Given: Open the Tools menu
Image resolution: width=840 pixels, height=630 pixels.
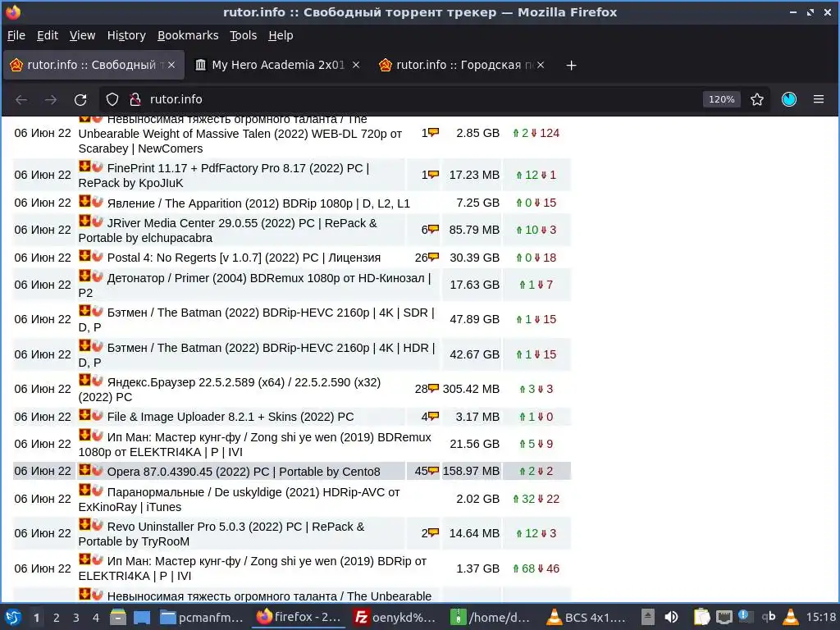Looking at the screenshot, I should (243, 35).
